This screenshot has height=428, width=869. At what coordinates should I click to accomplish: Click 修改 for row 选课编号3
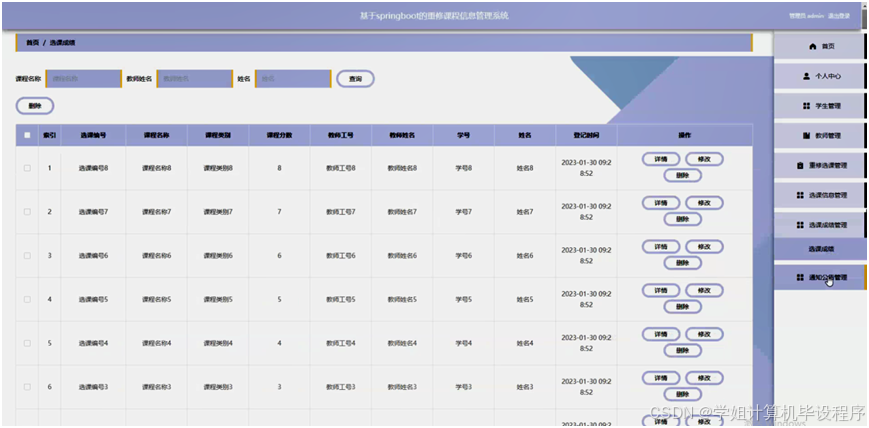click(704, 378)
